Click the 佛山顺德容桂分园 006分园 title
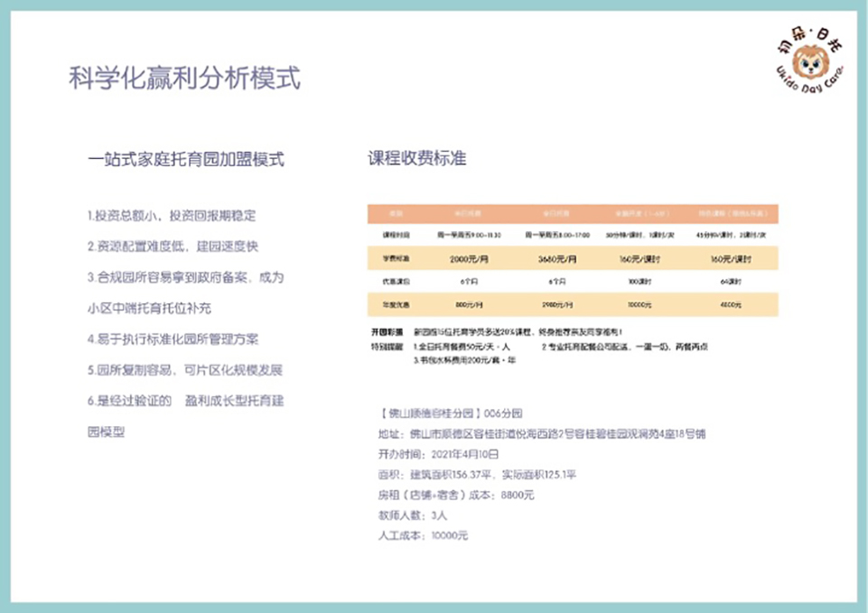This screenshot has width=868, height=613. [x=449, y=413]
